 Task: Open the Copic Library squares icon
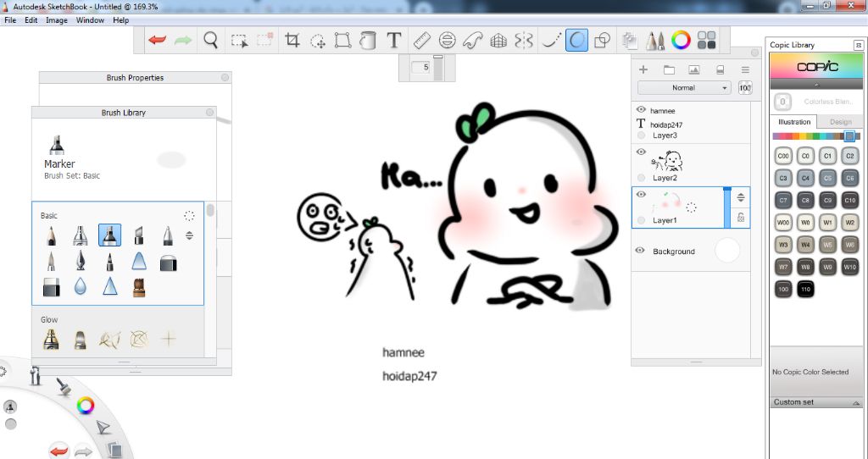point(706,40)
